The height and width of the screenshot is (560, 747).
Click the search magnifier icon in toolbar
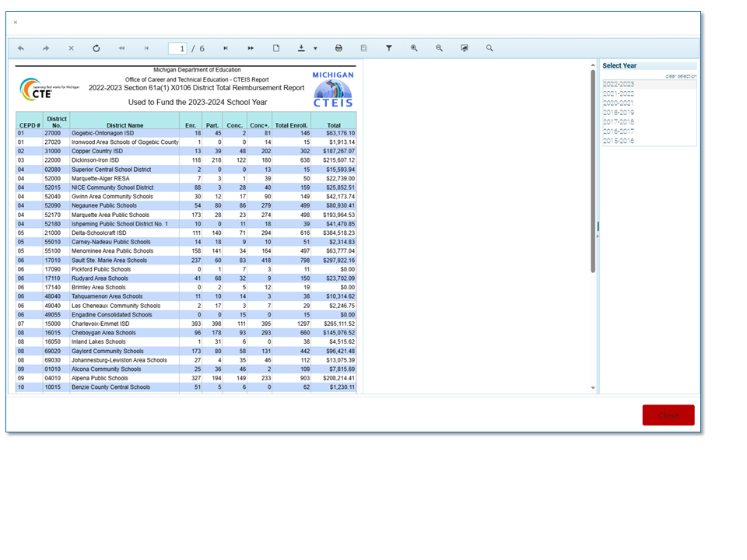pos(489,48)
